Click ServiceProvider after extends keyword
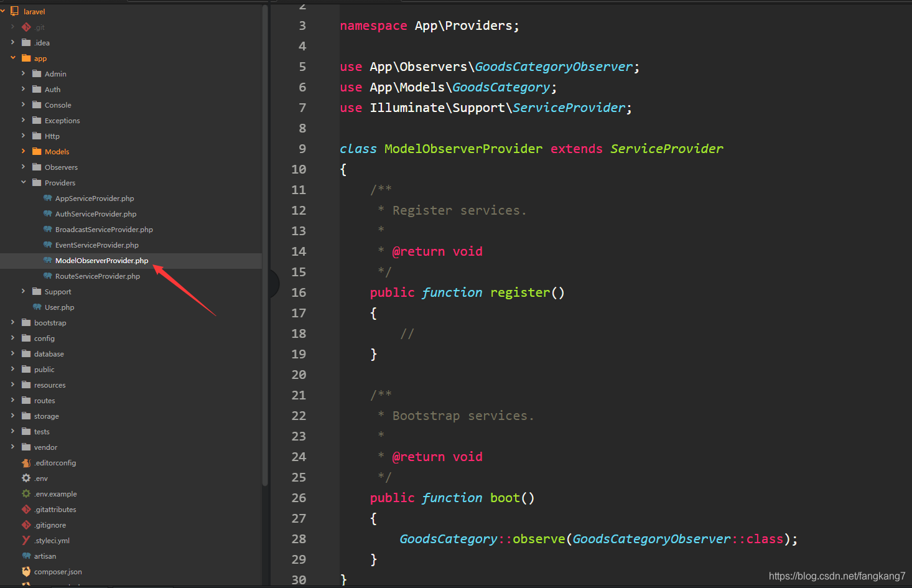This screenshot has height=588, width=912. click(667, 149)
